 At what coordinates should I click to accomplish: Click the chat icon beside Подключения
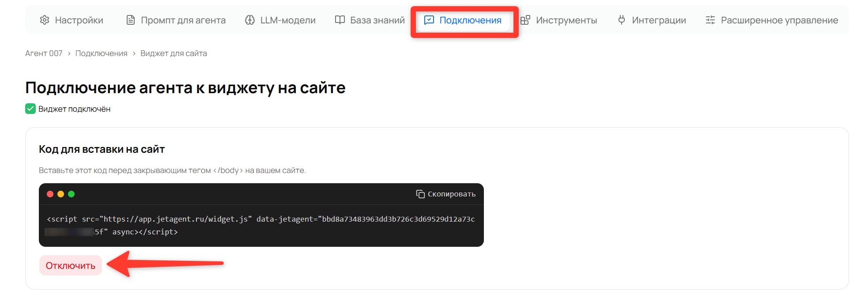click(x=429, y=20)
